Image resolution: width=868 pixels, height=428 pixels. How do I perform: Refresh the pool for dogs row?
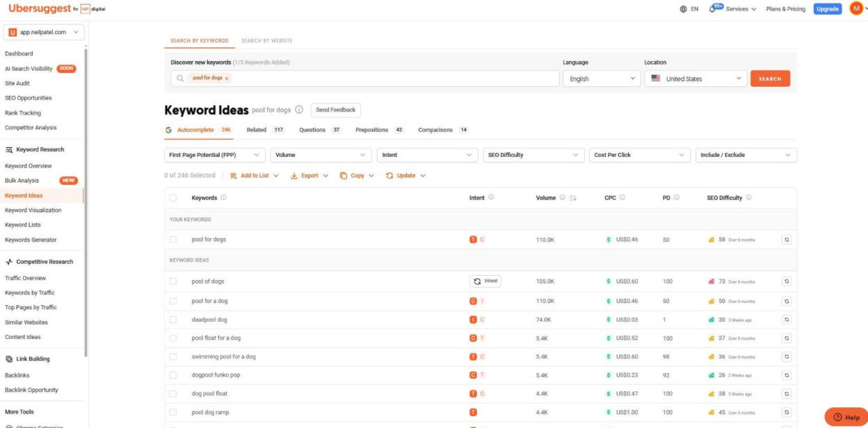pyautogui.click(x=787, y=240)
